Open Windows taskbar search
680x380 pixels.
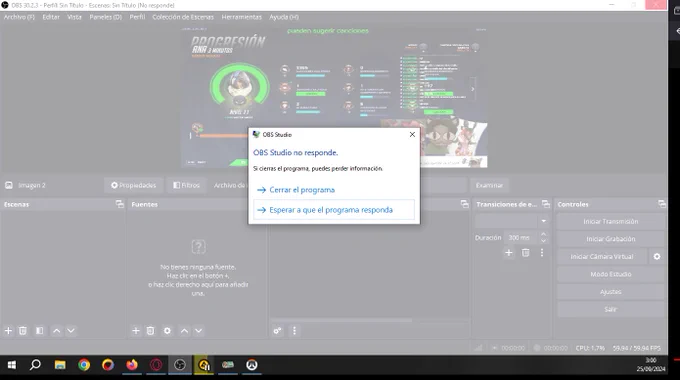pos(35,365)
